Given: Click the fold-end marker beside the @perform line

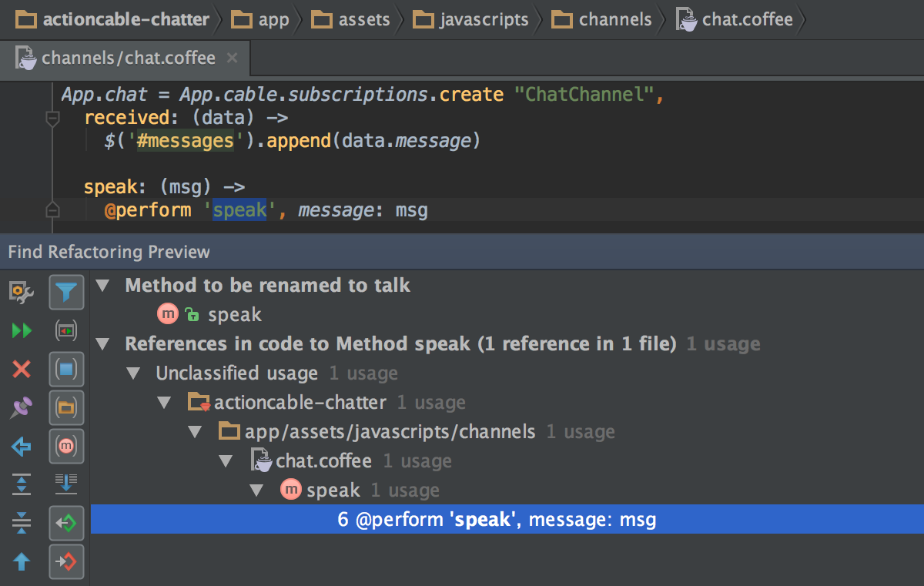Looking at the screenshot, I should point(52,209).
